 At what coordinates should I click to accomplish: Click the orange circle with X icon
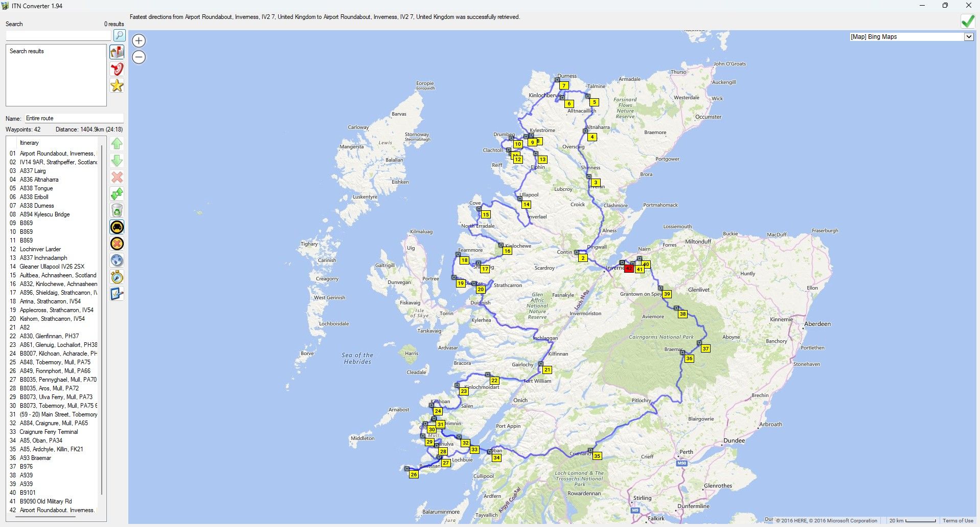pos(117,244)
